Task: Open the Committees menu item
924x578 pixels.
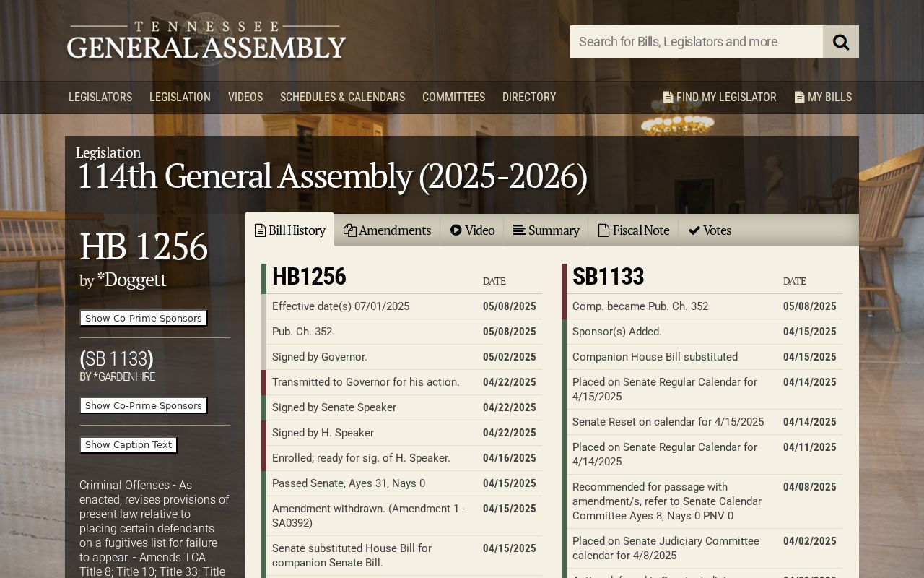Action: [x=453, y=97]
